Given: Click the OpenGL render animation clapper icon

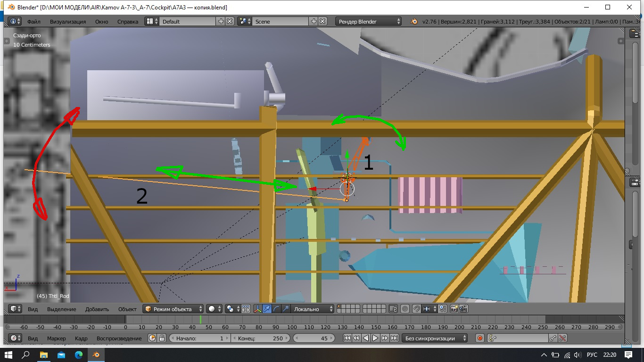Looking at the screenshot, I should [x=463, y=309].
